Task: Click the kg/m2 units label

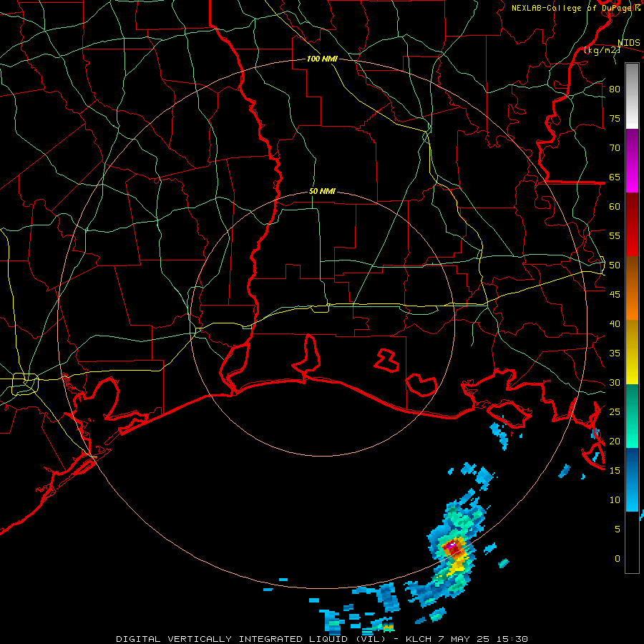Action: click(x=602, y=50)
